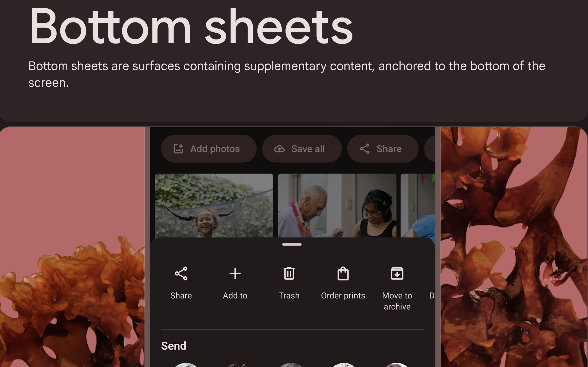Screen dimensions: 588x367
Task: Click the cloud download icon in Save all
Action: [x=279, y=149]
